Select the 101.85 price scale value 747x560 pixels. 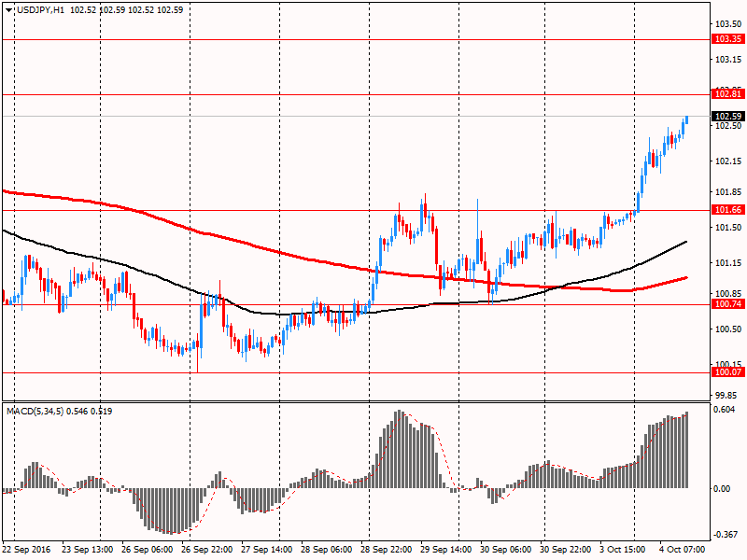(728, 192)
